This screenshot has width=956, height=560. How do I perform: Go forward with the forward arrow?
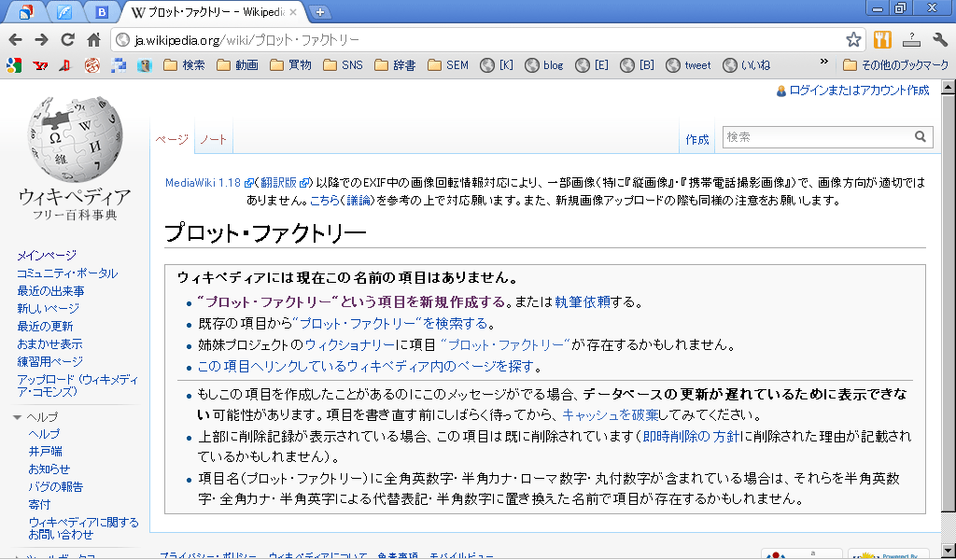click(41, 40)
